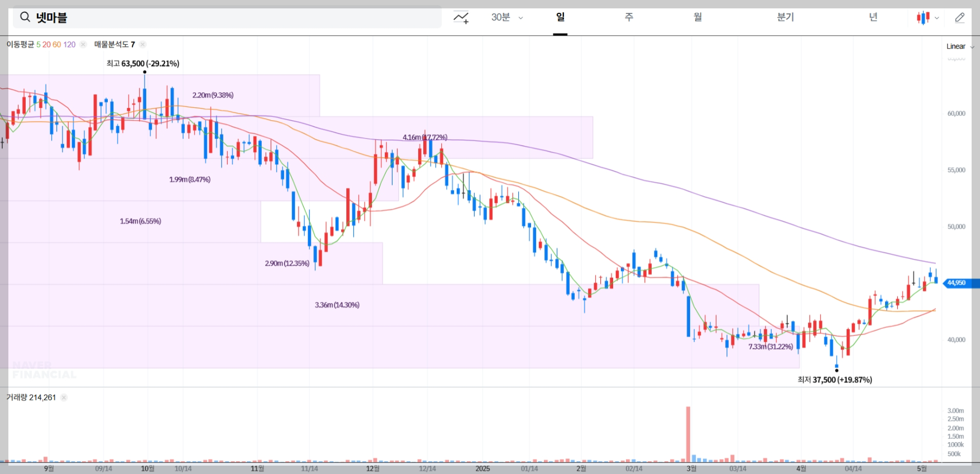Click the 3.00m volume axis label
Viewport: 980px width, 474px height.
click(x=955, y=410)
